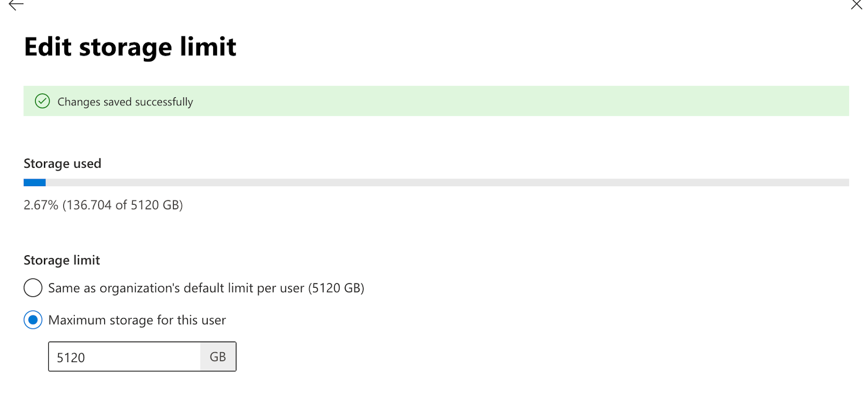This screenshot has height=399, width=868.
Task: Click the "Storage used" label
Action: click(62, 163)
